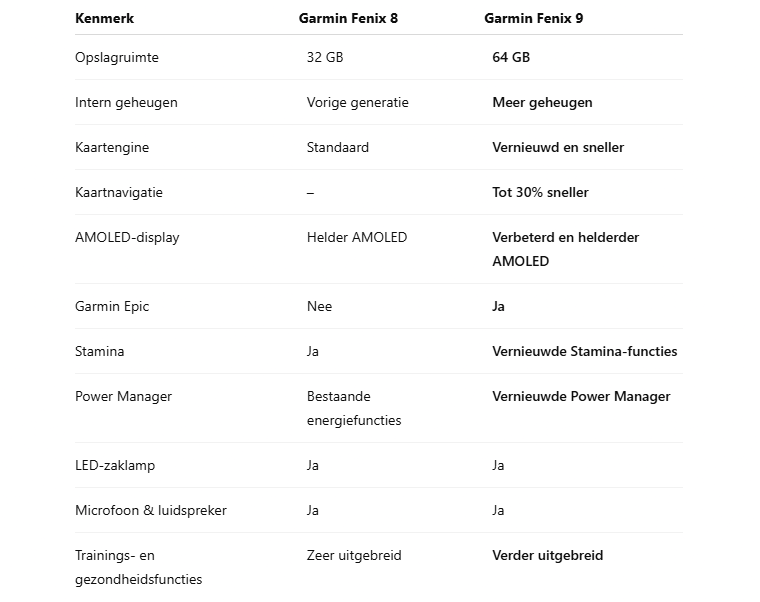Click the Zeer uitgebreid cell
Screen dimensions: 760x602
coord(354,555)
